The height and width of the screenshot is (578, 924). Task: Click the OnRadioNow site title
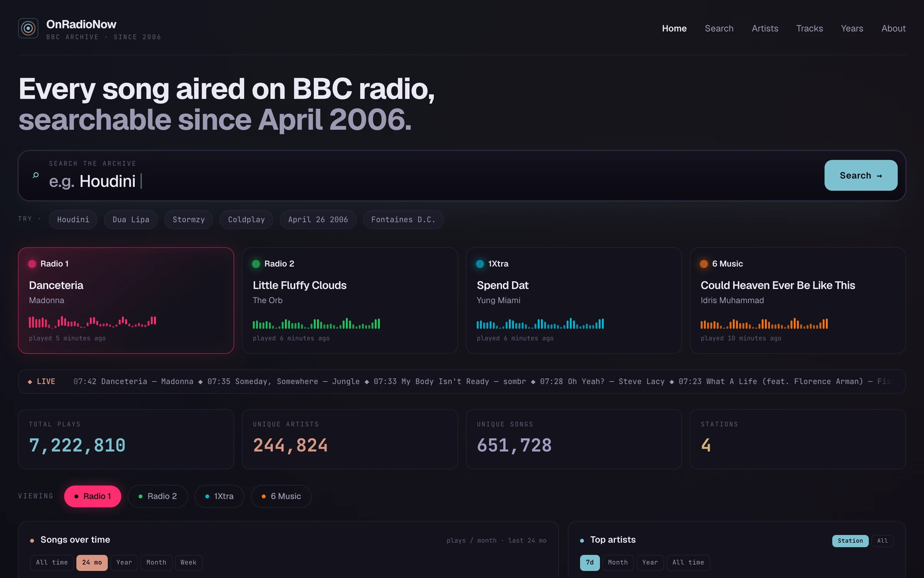click(81, 24)
